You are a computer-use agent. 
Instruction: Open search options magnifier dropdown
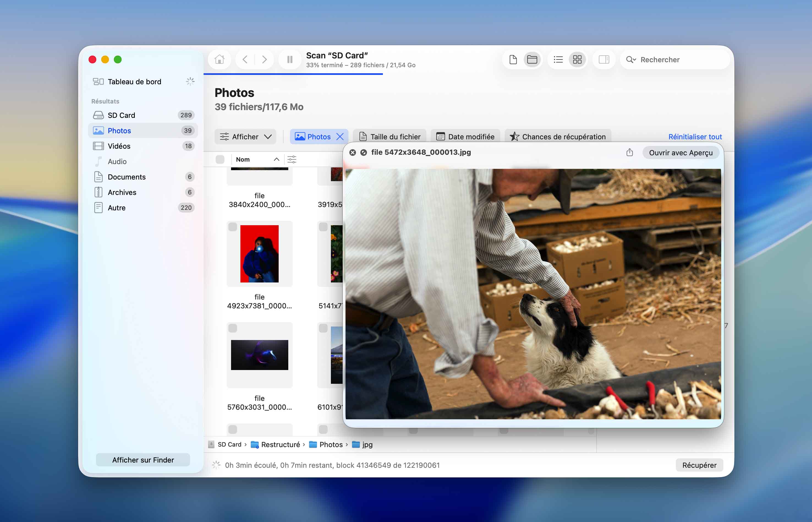[631, 60]
